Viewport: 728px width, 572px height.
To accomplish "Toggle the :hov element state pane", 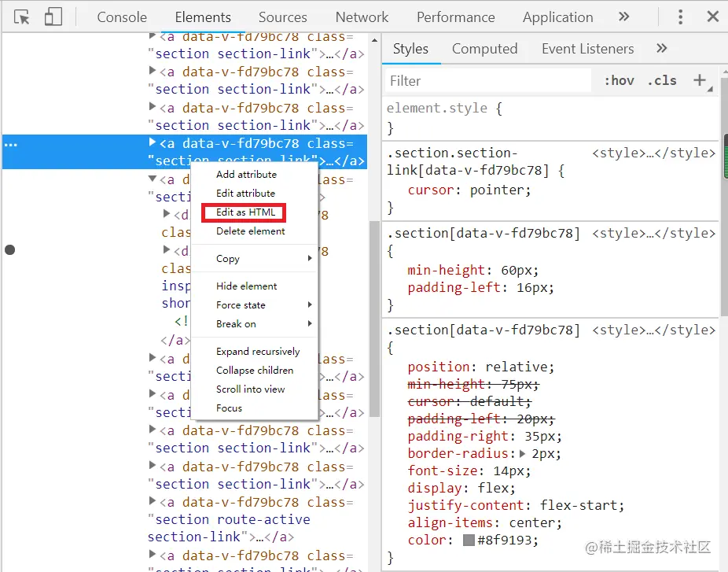I will tap(619, 81).
